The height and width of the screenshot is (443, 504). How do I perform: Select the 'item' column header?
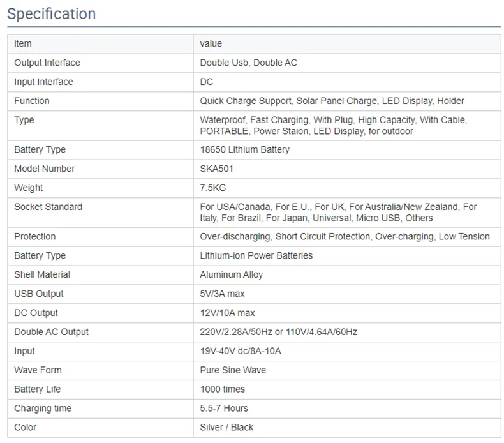point(23,44)
